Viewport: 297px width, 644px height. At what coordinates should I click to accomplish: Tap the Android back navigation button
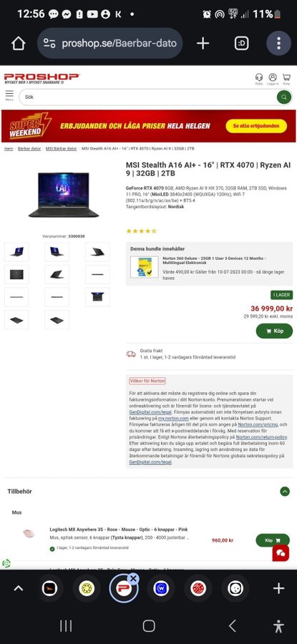click(x=232, y=626)
